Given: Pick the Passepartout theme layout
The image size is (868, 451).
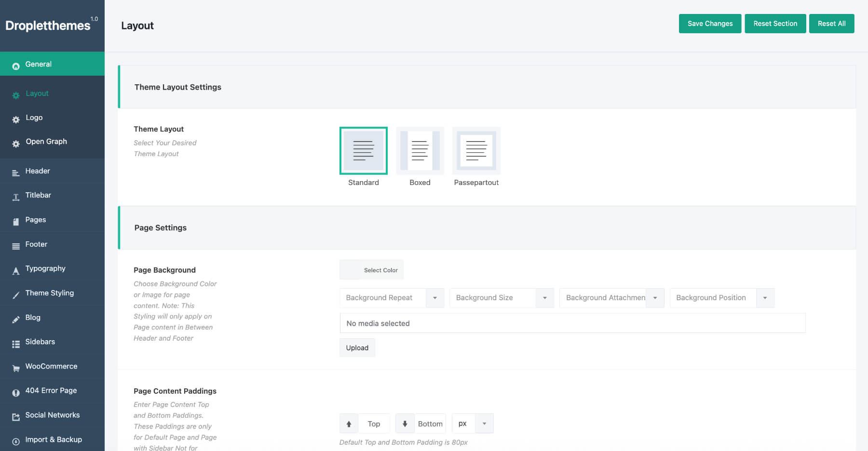Looking at the screenshot, I should (476, 151).
